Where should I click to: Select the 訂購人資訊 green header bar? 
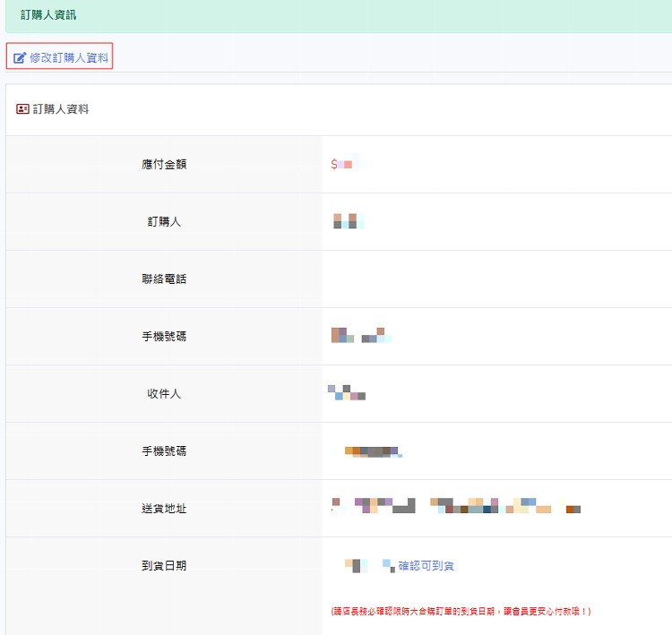[336, 16]
